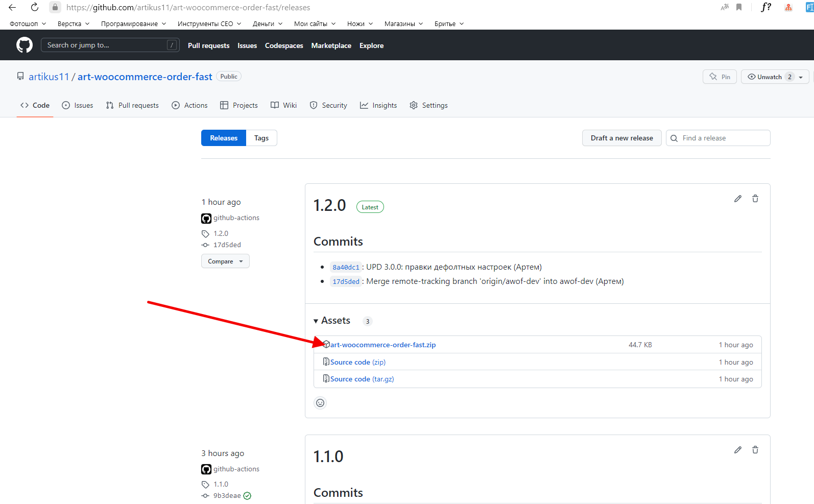Open the Actions repository tab
Viewport: 814px width, 504px height.
(190, 105)
